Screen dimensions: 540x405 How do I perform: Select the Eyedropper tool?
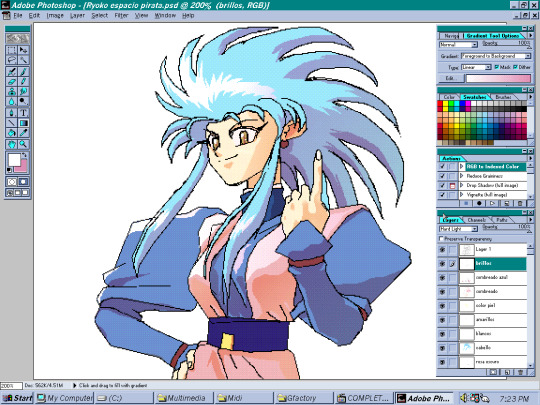(23, 133)
